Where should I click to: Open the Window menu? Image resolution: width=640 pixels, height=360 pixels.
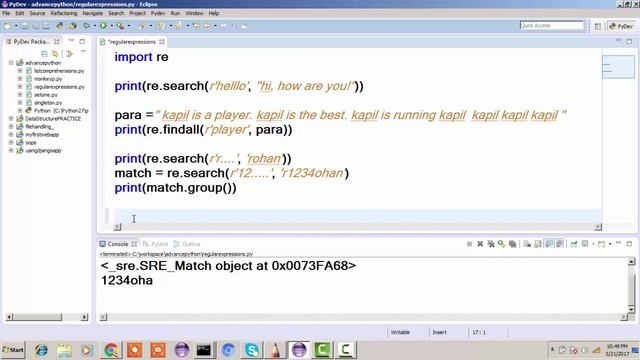coord(194,13)
